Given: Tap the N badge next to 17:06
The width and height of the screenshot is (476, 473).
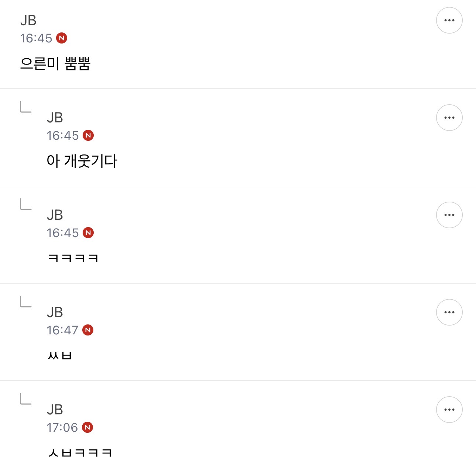Looking at the screenshot, I should (87, 427).
